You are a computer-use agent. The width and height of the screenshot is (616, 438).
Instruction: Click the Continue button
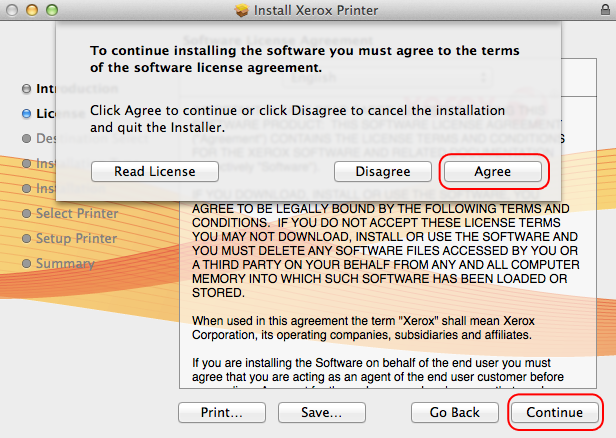coord(555,411)
